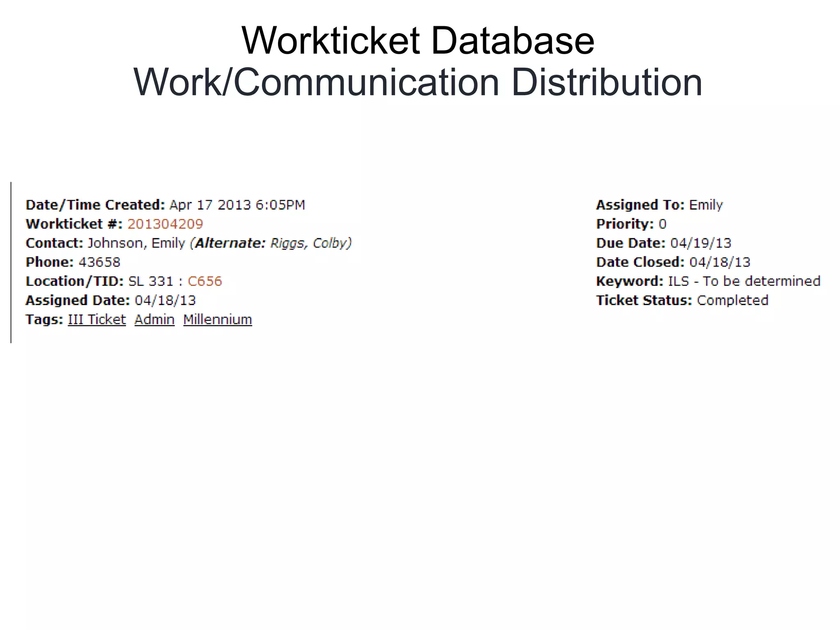The height and width of the screenshot is (630, 840).
Task: Click the 'Work/Communication Distribution' subtitle
Action: pyautogui.click(x=418, y=82)
